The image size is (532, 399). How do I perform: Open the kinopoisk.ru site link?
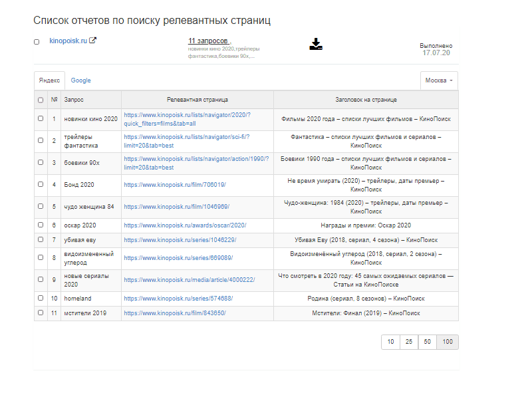point(68,41)
